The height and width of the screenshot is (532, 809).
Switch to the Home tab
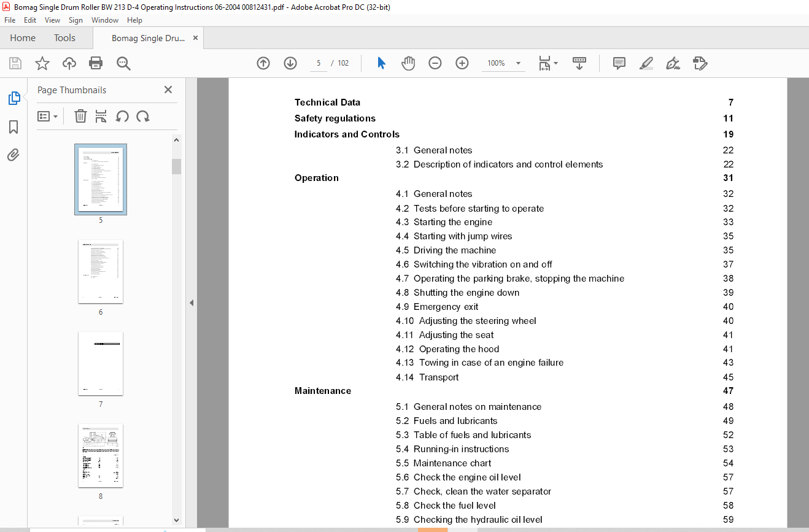pos(23,38)
